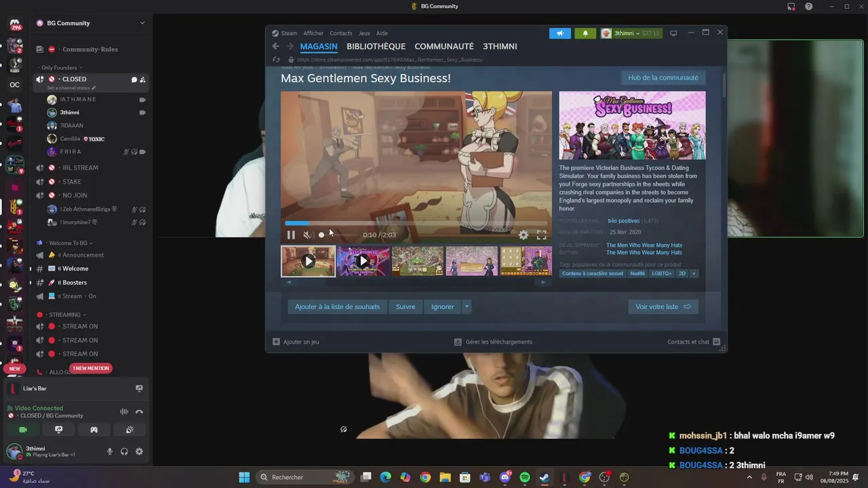
Task: Click the Suivre button
Action: [x=406, y=306]
